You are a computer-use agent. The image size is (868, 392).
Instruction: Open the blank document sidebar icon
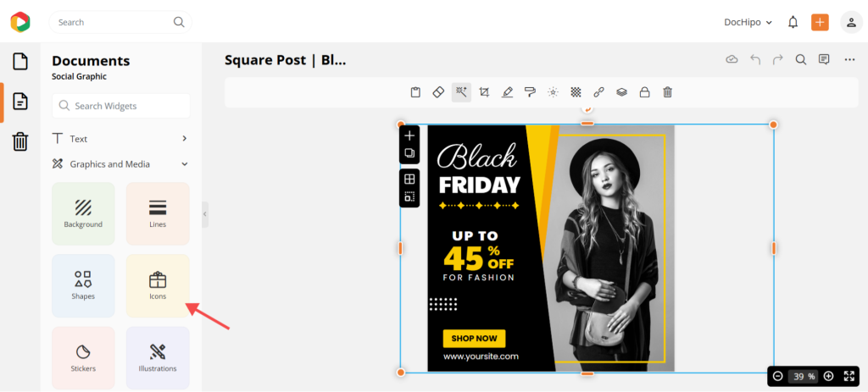pos(20,61)
